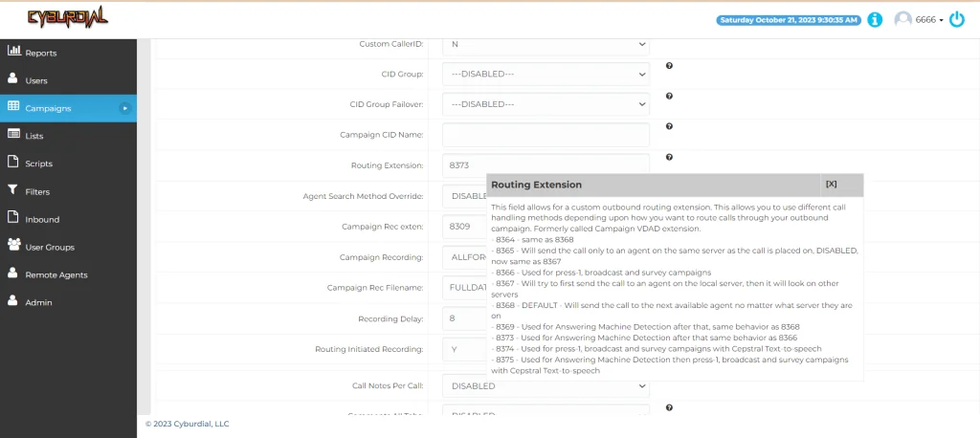Expand Campaigns submenu arrow
The width and height of the screenshot is (980, 438).
[125, 108]
